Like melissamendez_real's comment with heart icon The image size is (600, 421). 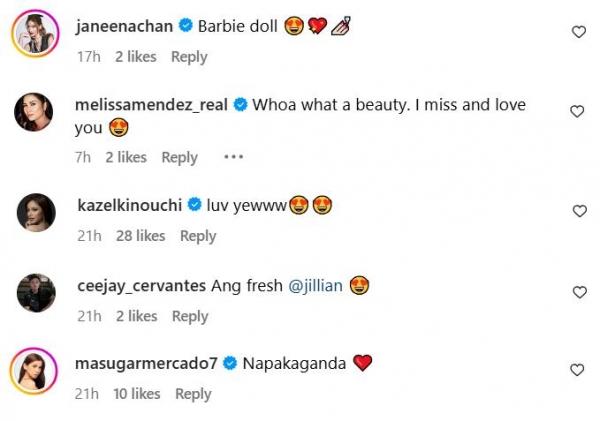[x=578, y=110]
